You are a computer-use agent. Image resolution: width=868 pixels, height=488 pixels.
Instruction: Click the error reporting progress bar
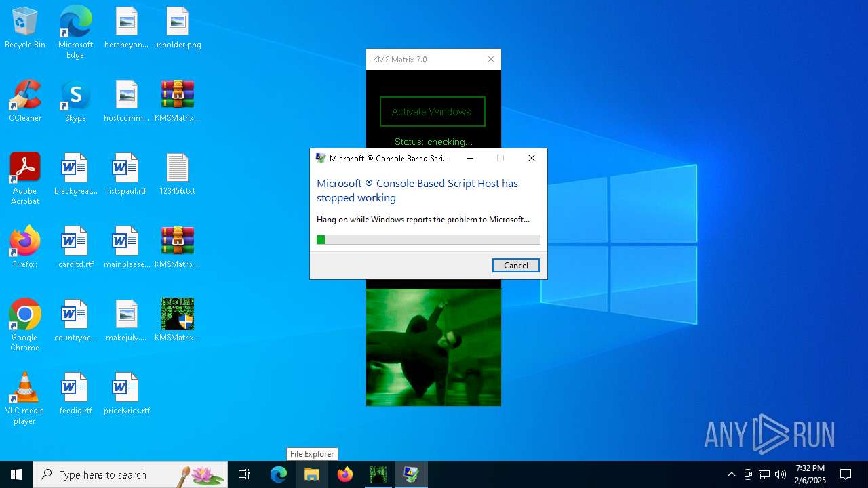(x=429, y=239)
